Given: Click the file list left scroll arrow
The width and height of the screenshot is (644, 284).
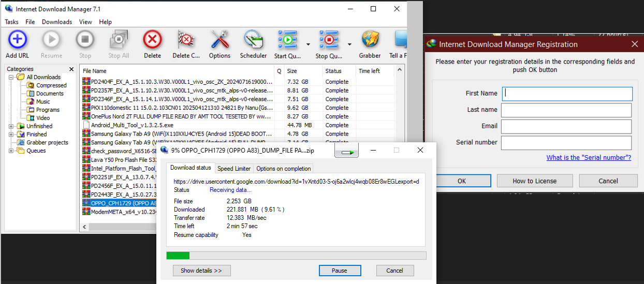Looking at the screenshot, I should tap(84, 227).
